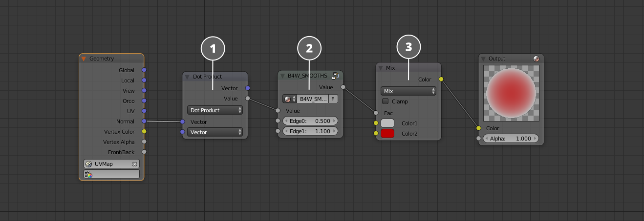Click the Edge0 value field
644x221 pixels.
[x=310, y=121]
